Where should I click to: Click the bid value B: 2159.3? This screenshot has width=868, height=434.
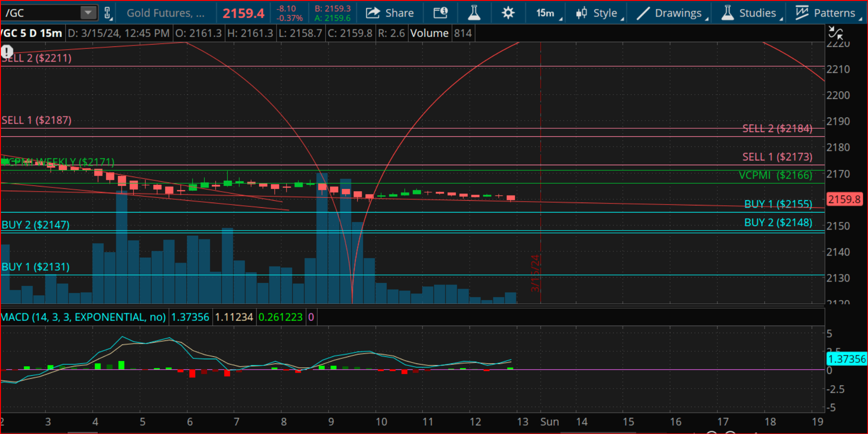[333, 9]
